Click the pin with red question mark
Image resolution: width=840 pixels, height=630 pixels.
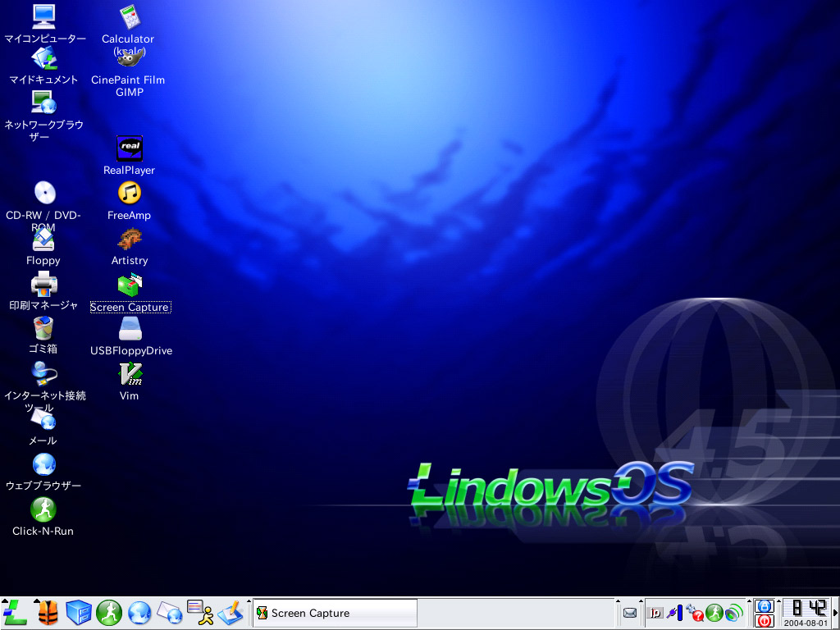tap(695, 612)
